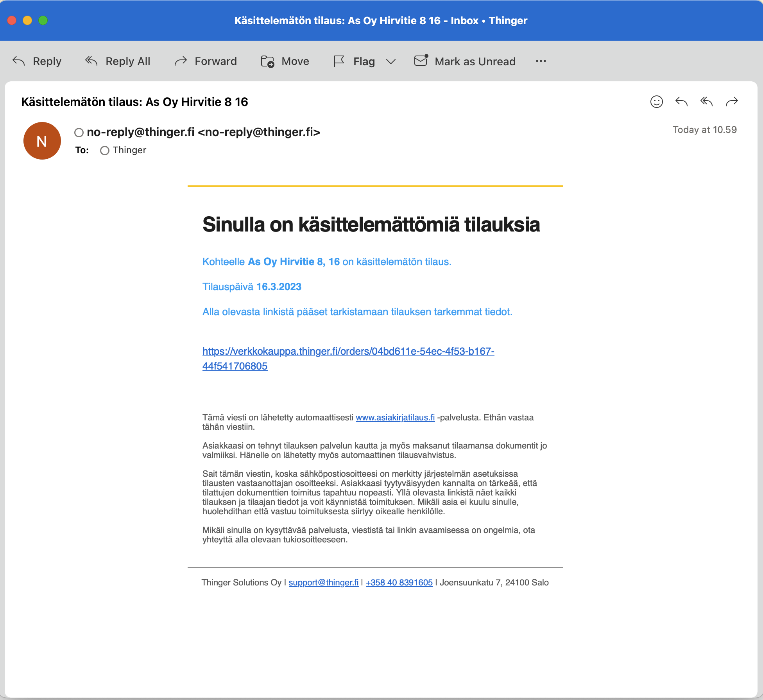The height and width of the screenshot is (700, 763).
Task: Click small reply arrow in message header
Action: click(x=681, y=102)
